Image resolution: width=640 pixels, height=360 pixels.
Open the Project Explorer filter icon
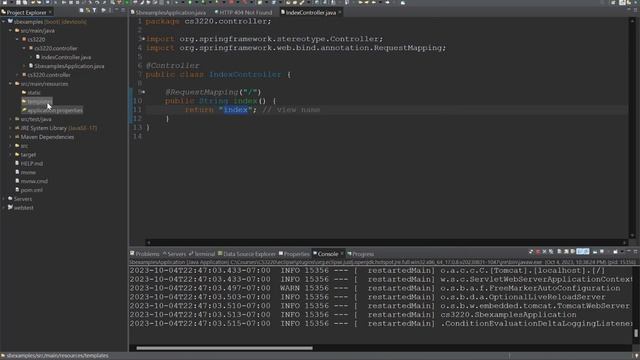94,10
